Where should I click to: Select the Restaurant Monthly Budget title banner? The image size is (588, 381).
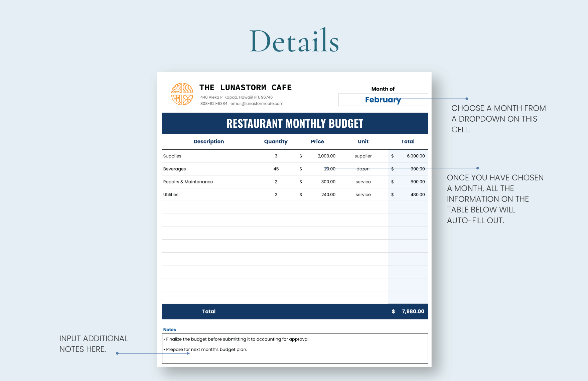pos(295,123)
